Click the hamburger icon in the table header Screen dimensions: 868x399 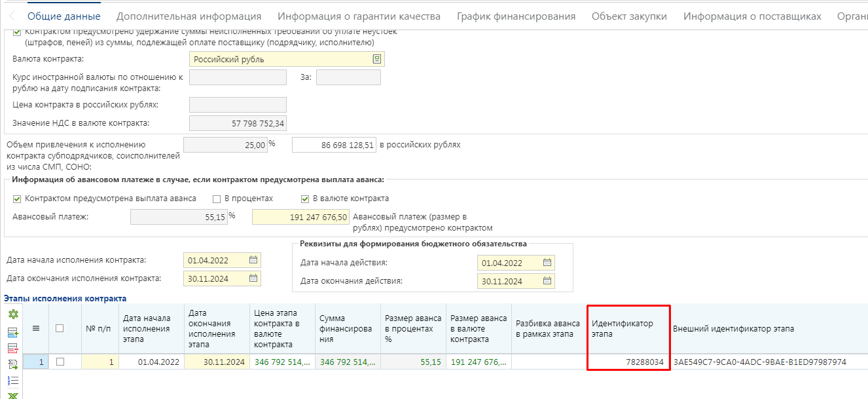(36, 330)
